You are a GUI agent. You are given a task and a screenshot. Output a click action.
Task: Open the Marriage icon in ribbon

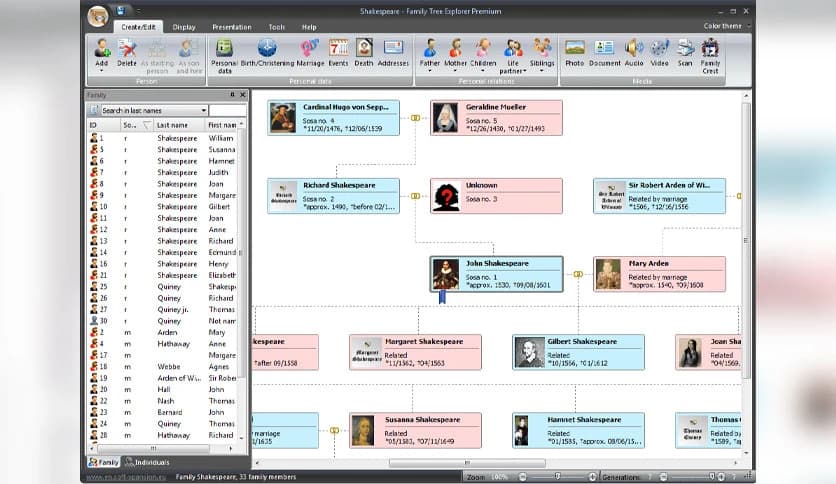310,49
